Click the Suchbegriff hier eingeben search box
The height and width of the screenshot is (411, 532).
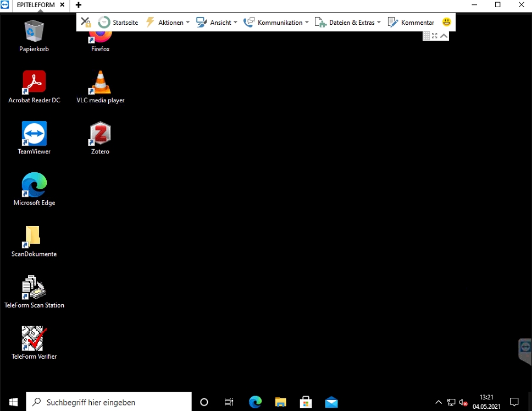point(109,402)
